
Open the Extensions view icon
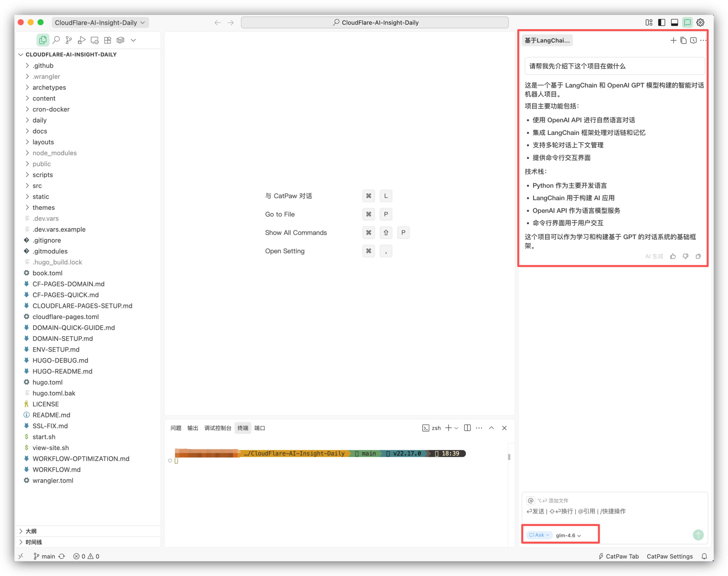107,40
